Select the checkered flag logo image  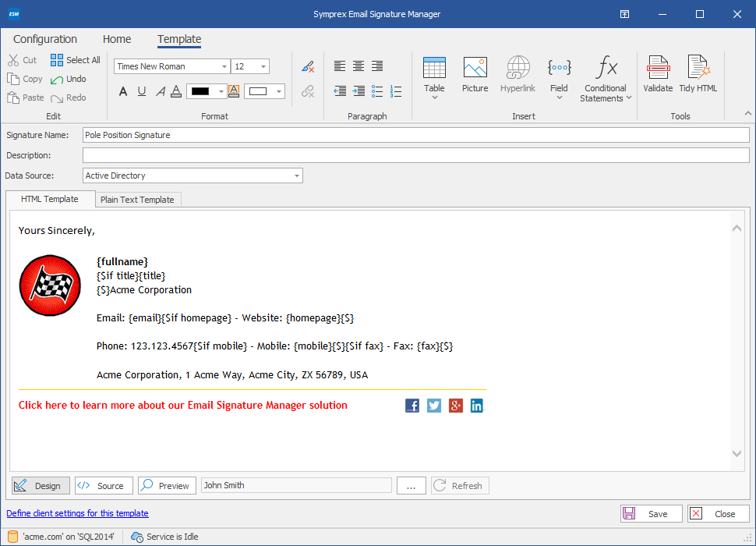50,285
